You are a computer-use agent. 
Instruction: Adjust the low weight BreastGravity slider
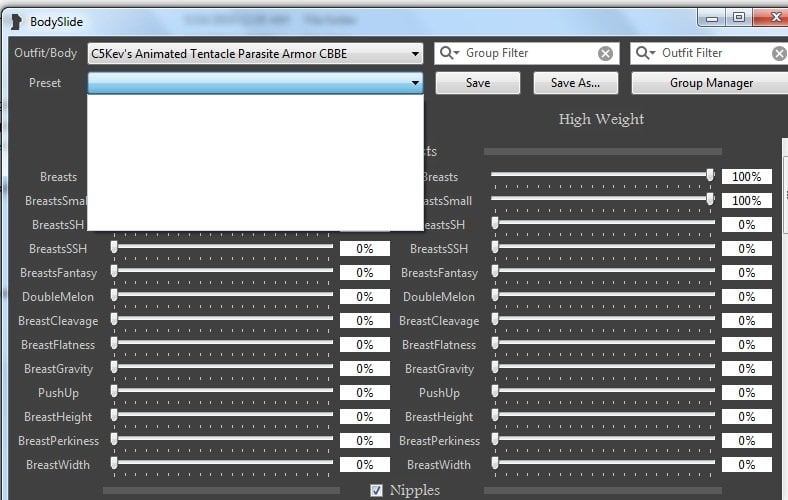point(222,367)
